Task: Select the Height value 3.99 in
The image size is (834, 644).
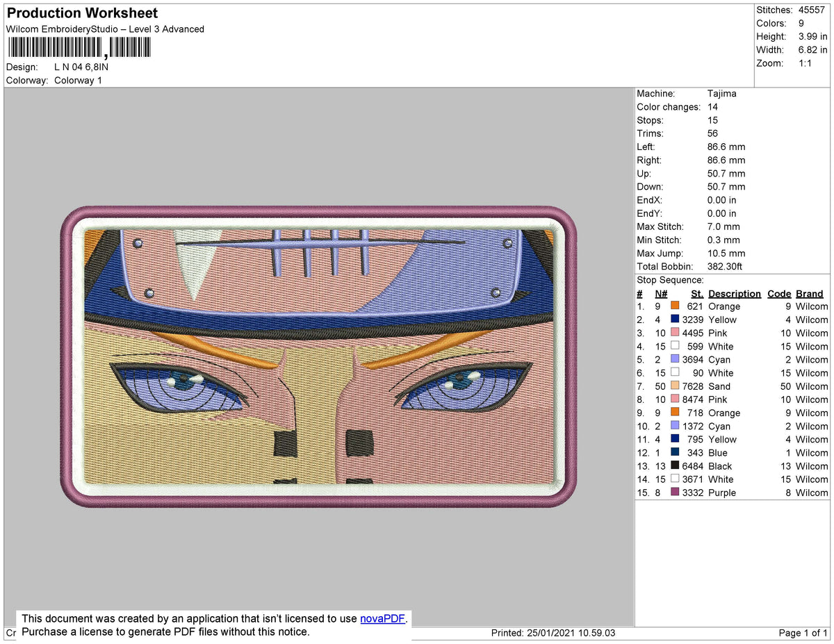Action: coord(812,37)
